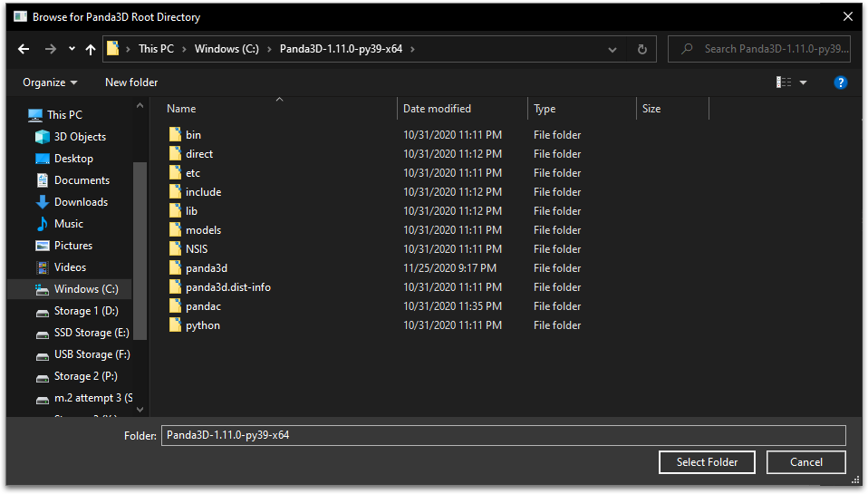Select USB Storage (F:) drive
This screenshot has width=868, height=494.
(92, 354)
